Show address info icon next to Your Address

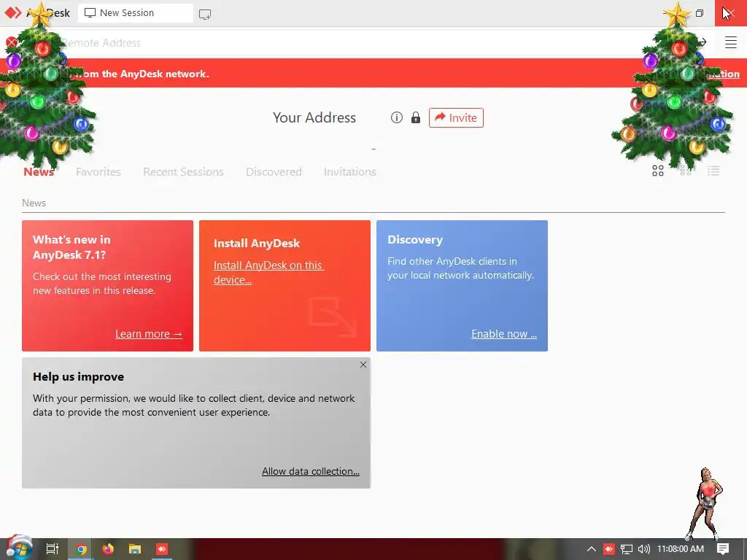tap(396, 117)
